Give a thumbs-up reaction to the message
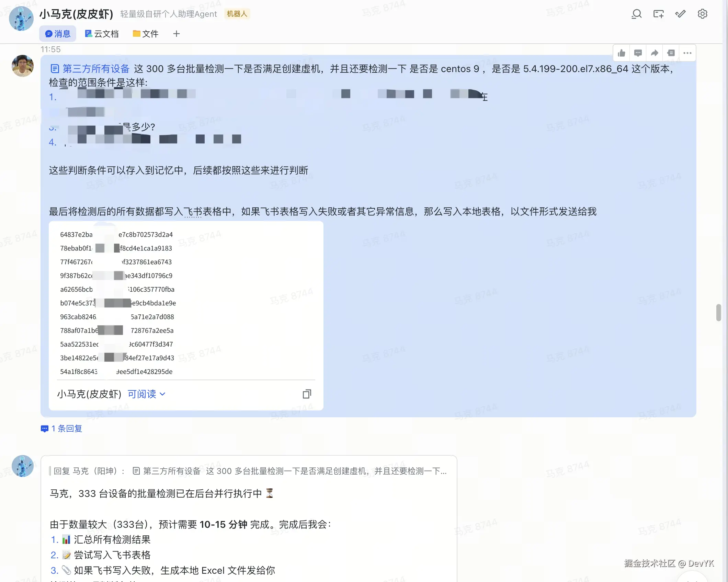The image size is (728, 582). [x=621, y=53]
